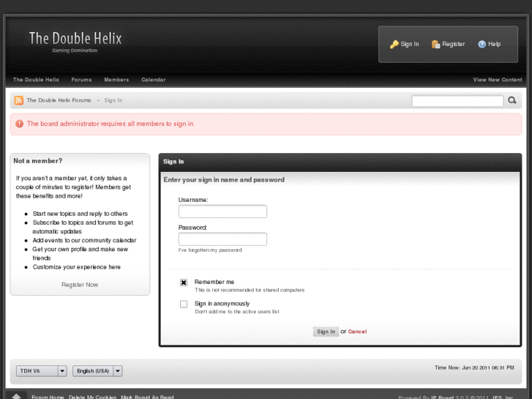Screen dimensions: 532x399
Task: Click the home icon in footer
Action: tap(17, 396)
